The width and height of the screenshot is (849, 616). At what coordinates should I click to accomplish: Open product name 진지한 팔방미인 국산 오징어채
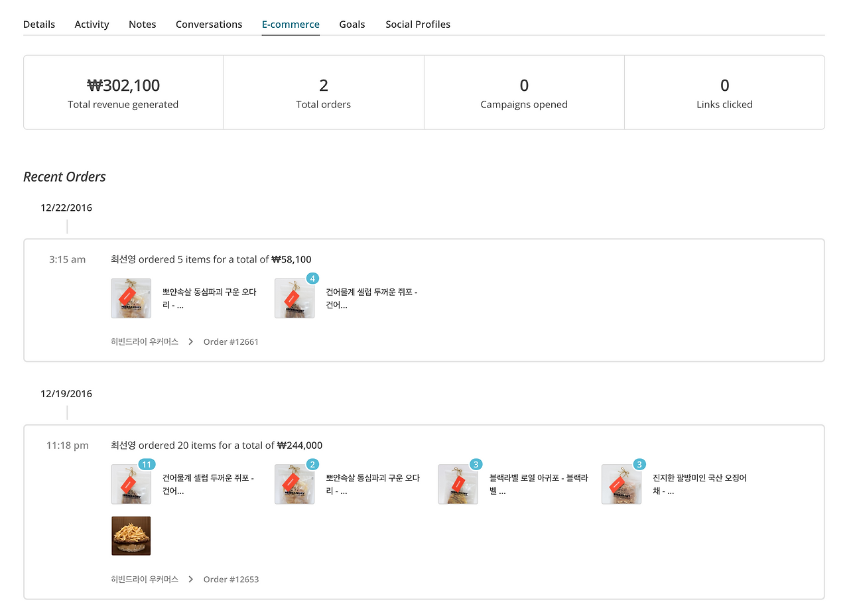pos(700,484)
